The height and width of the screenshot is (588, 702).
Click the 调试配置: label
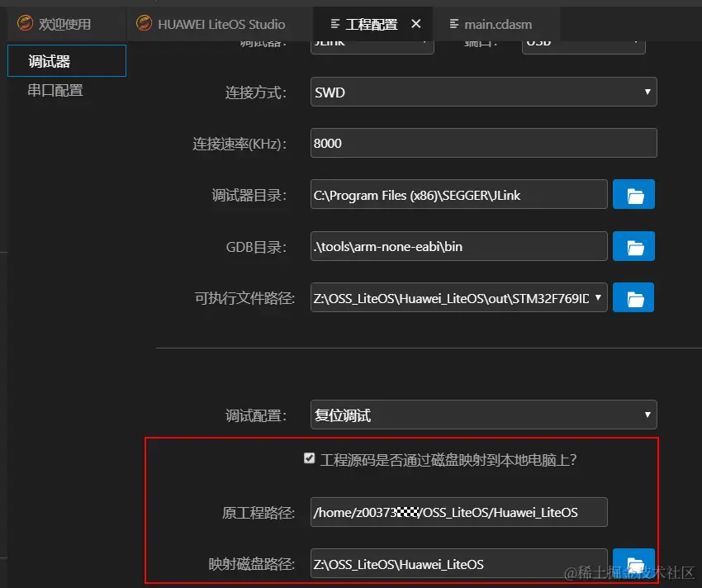256,415
